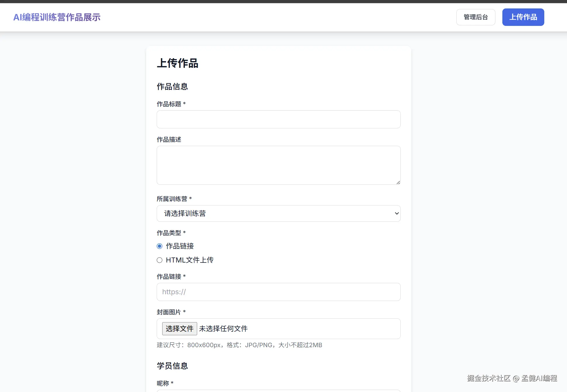Select the HTML文件上传 radio option
Viewport: 567px width, 392px height.
pos(159,260)
